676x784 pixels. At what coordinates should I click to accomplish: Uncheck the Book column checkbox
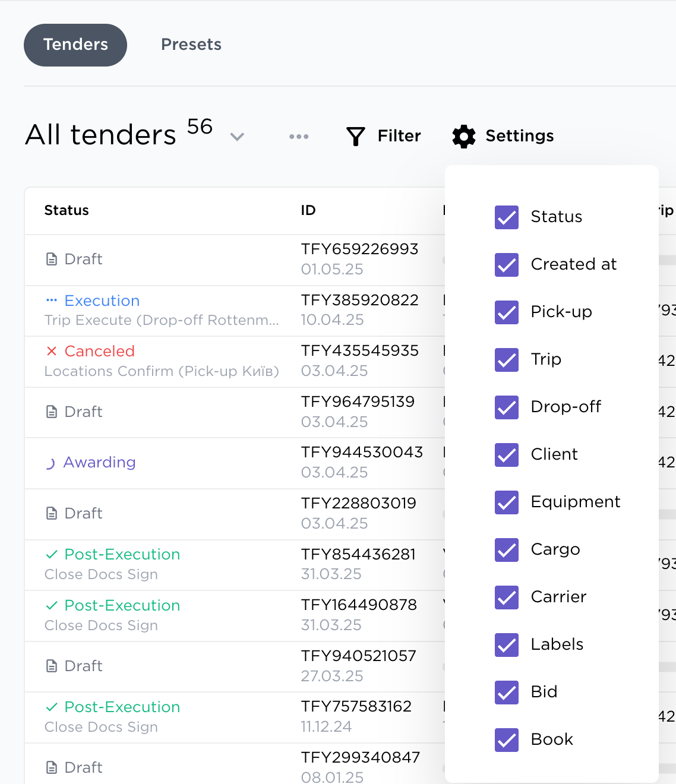click(507, 740)
